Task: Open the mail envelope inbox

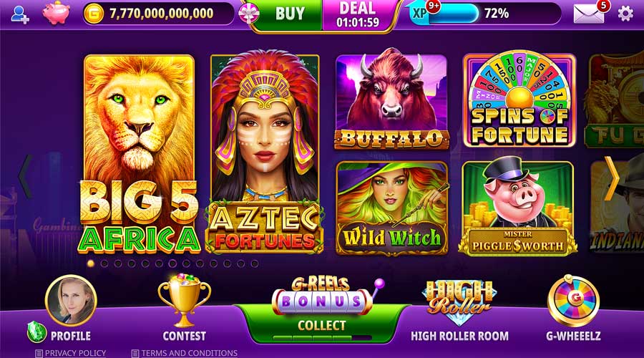Action: 589,14
